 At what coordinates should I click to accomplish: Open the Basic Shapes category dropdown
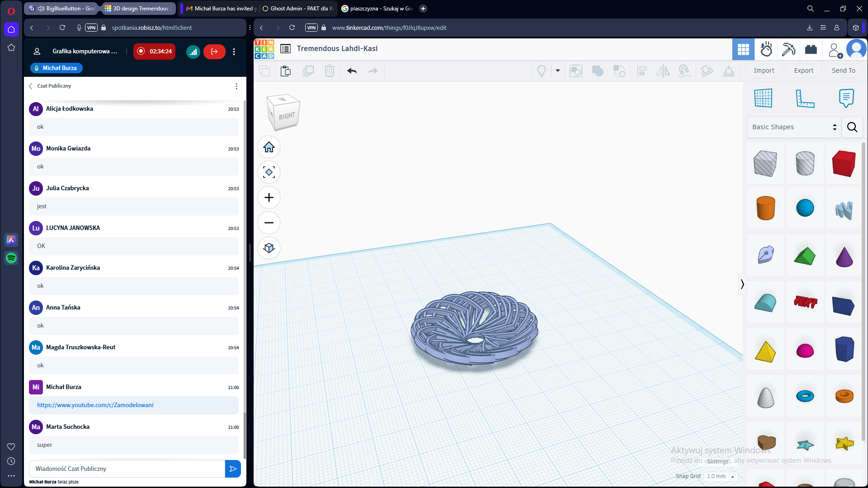point(794,127)
